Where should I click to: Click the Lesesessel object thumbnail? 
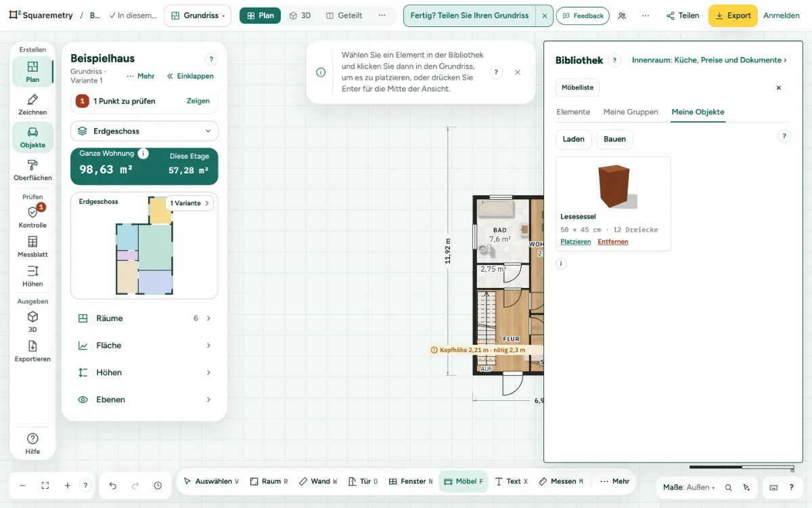[x=614, y=186]
